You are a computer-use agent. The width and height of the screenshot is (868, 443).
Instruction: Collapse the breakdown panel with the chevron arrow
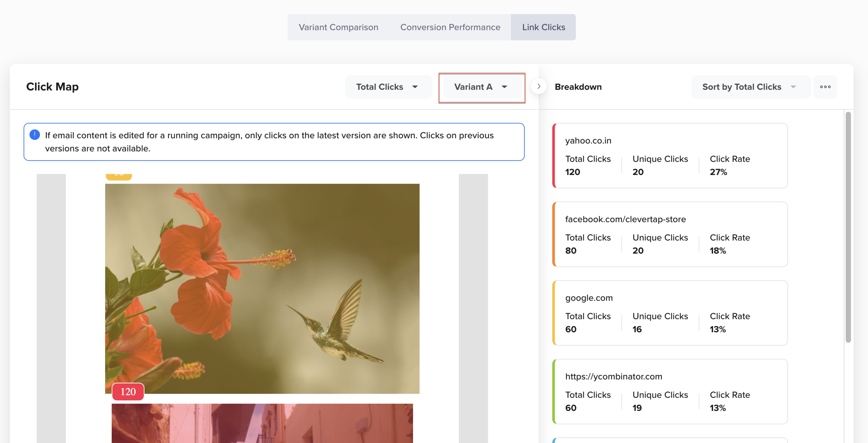(x=538, y=86)
